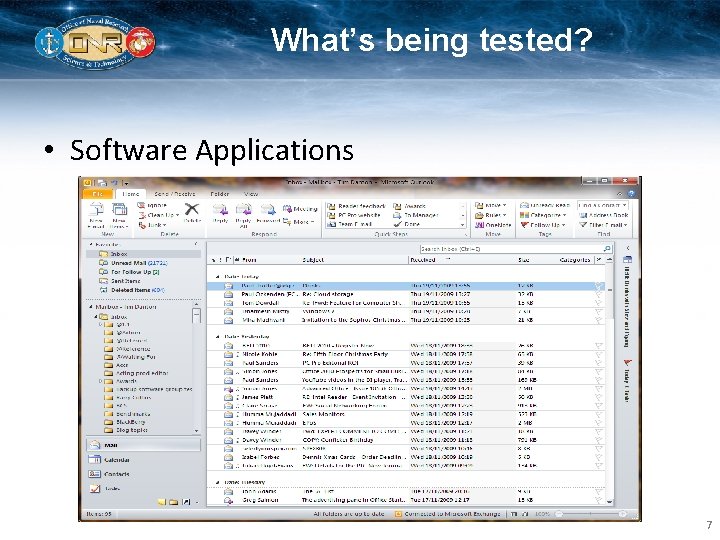This screenshot has width=720, height=540.
Task: Click the magnifier icon in Search Inbox box
Action: click(607, 249)
